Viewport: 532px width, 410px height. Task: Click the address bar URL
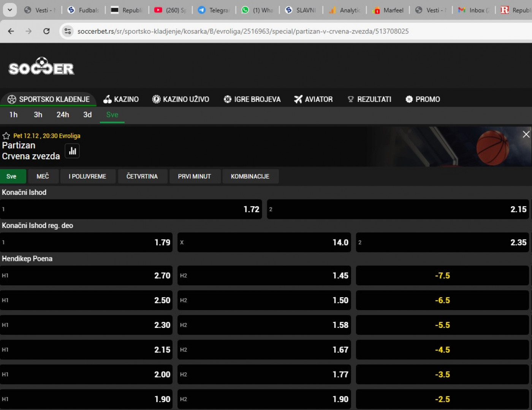(x=243, y=31)
